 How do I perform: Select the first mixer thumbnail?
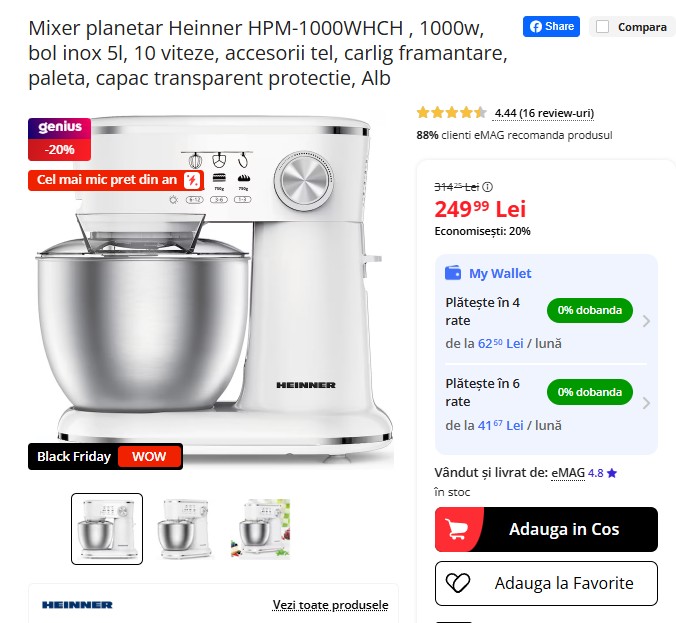(x=107, y=529)
